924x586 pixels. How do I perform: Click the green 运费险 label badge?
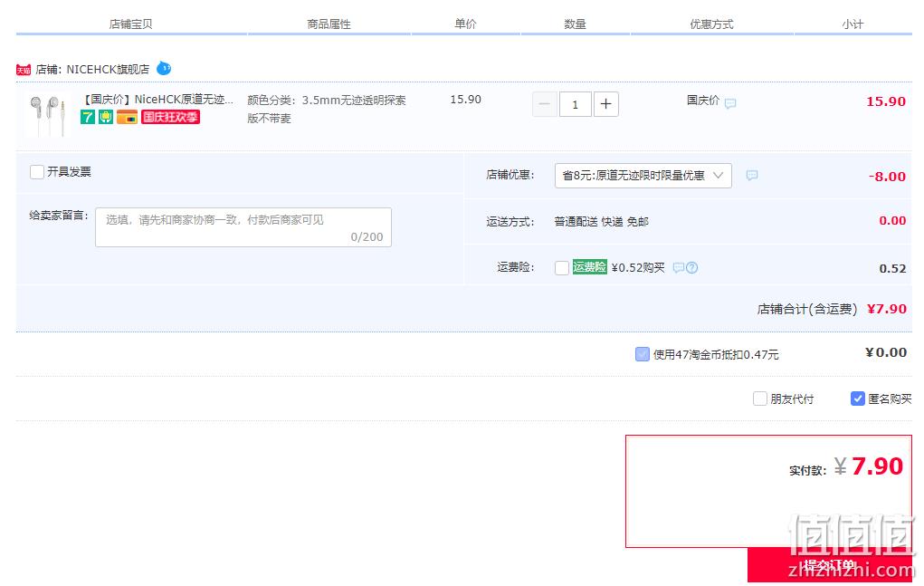589,267
